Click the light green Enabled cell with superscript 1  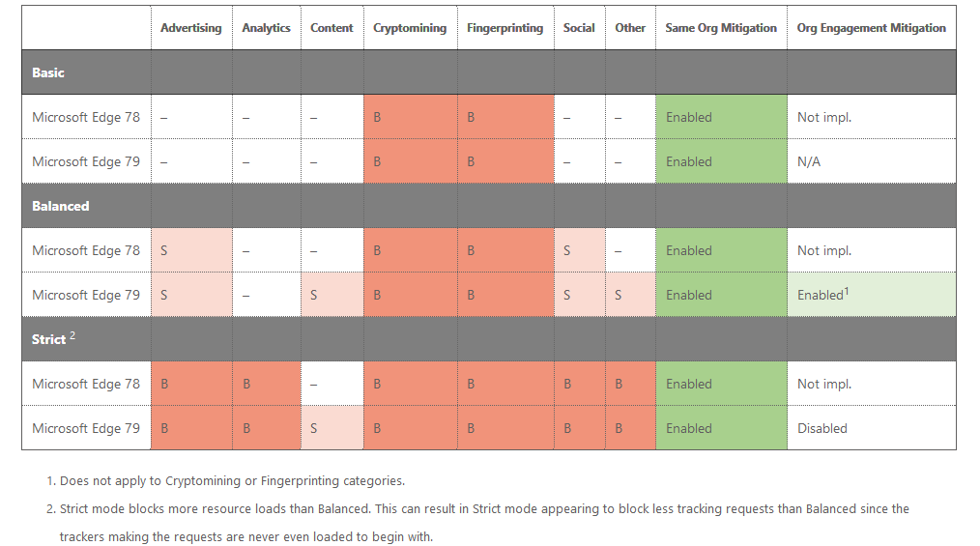(x=824, y=295)
